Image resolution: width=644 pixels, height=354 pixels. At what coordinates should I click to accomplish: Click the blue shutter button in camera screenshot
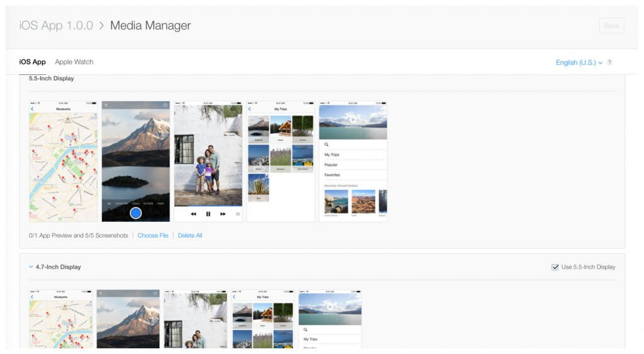coord(136,213)
